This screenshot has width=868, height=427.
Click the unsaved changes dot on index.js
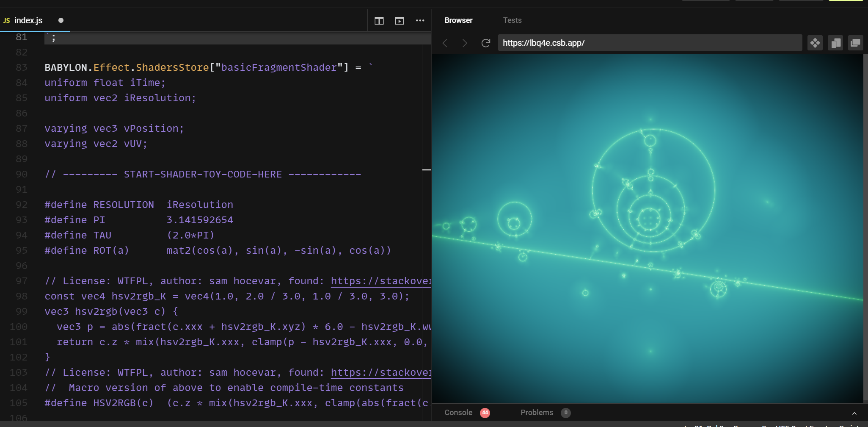61,20
